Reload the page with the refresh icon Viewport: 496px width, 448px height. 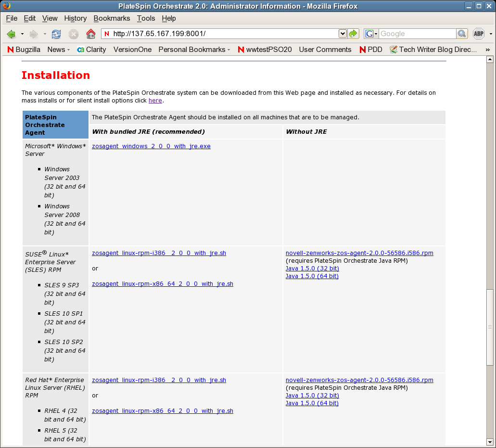56,34
